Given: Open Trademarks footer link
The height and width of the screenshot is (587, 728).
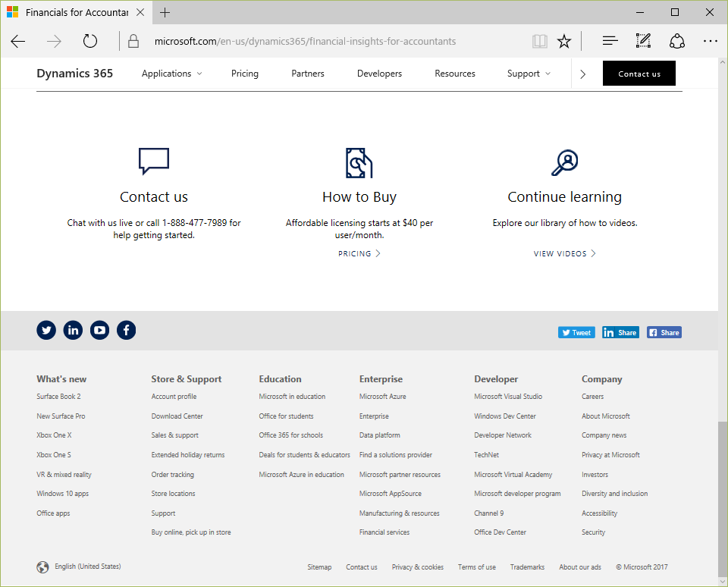Looking at the screenshot, I should [528, 567].
